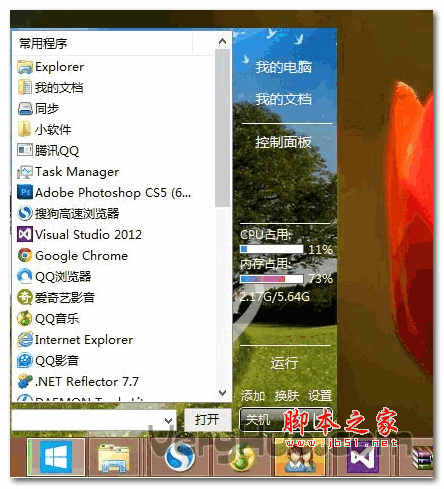Open the Explorer icon in program list
444x489 pixels.
[x=25, y=67]
